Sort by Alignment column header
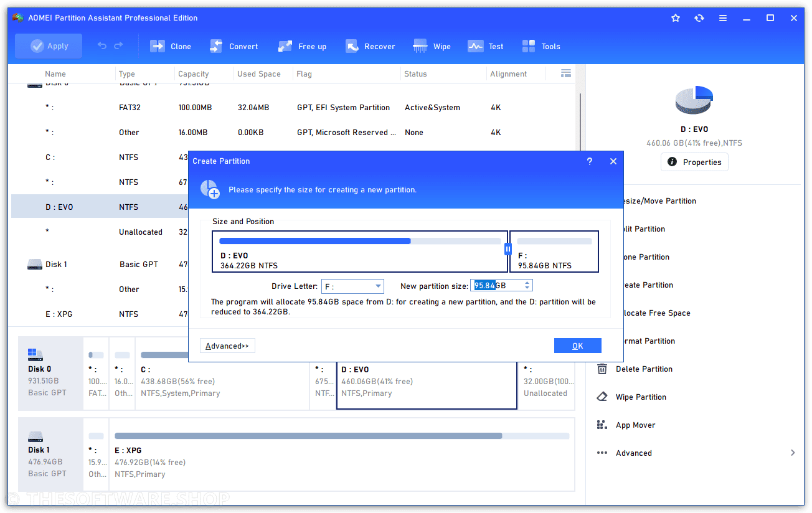812x513 pixels. (x=508, y=73)
